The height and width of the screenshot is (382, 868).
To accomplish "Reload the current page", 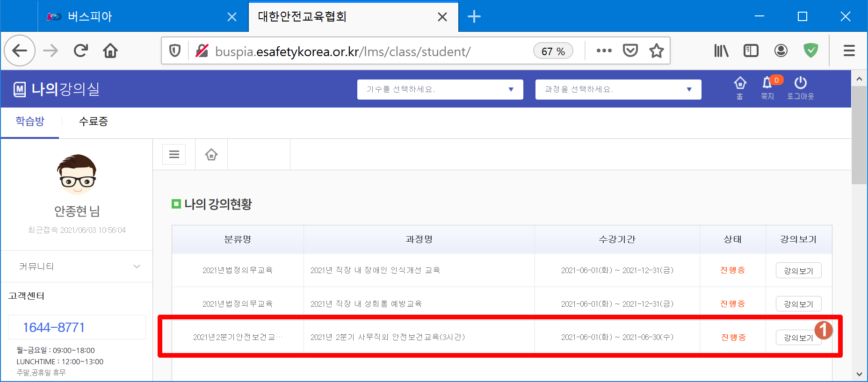I will [80, 50].
